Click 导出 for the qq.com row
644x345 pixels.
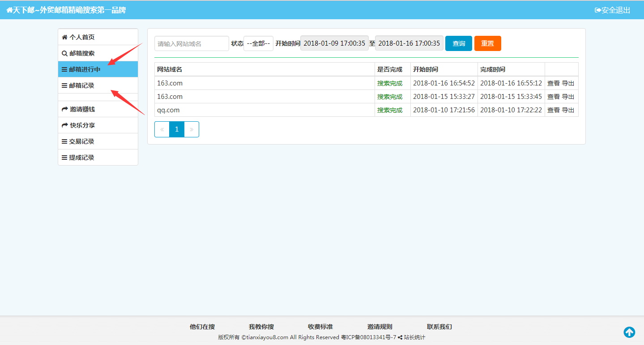click(568, 110)
